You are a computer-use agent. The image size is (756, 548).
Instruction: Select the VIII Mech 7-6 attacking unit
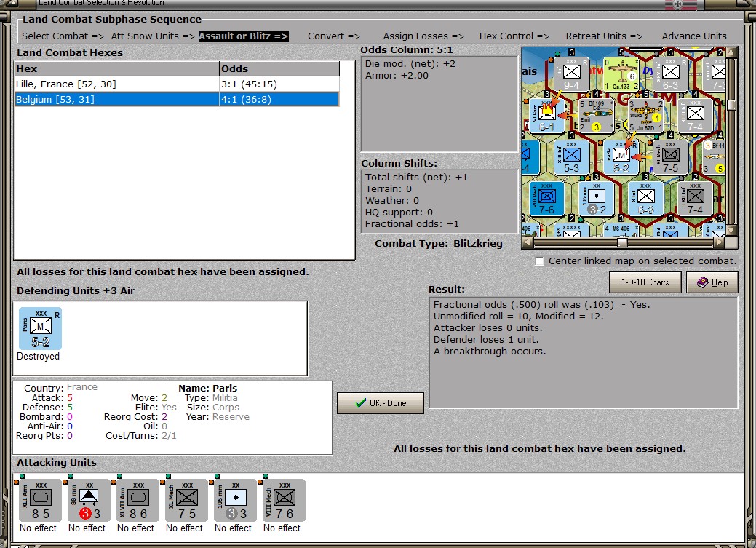click(x=285, y=500)
